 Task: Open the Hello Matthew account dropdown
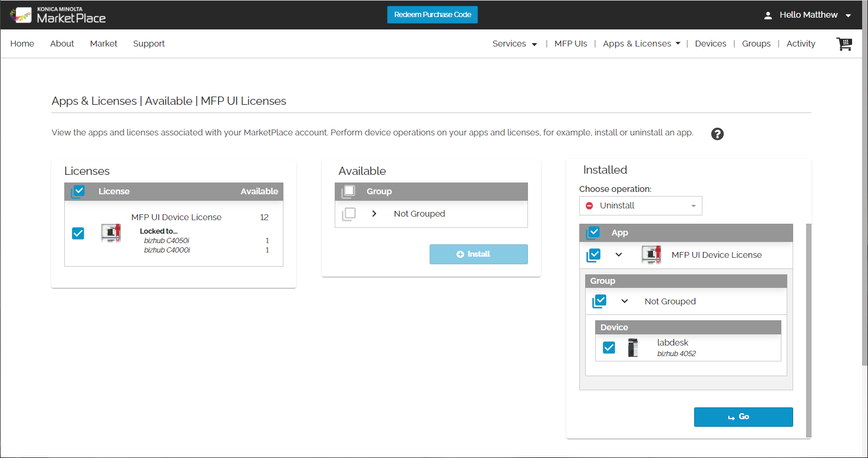click(x=815, y=15)
